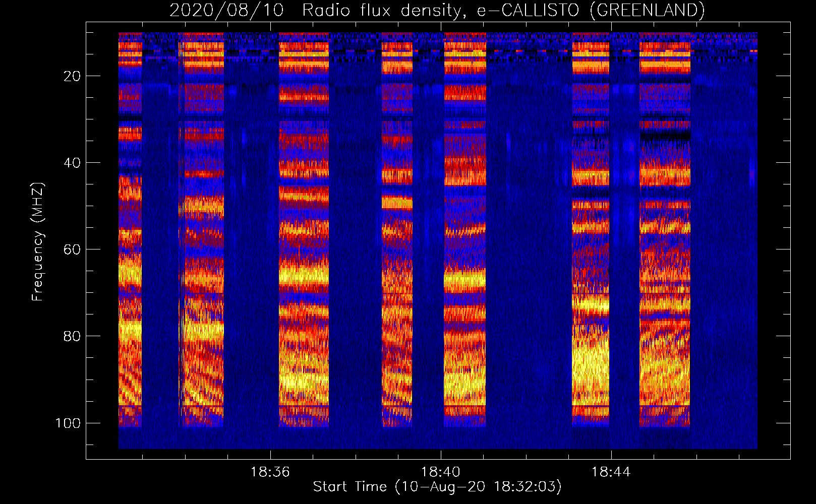The image size is (816, 504).
Task: Click the 40 MHz frequency tick label
Action: click(72, 163)
